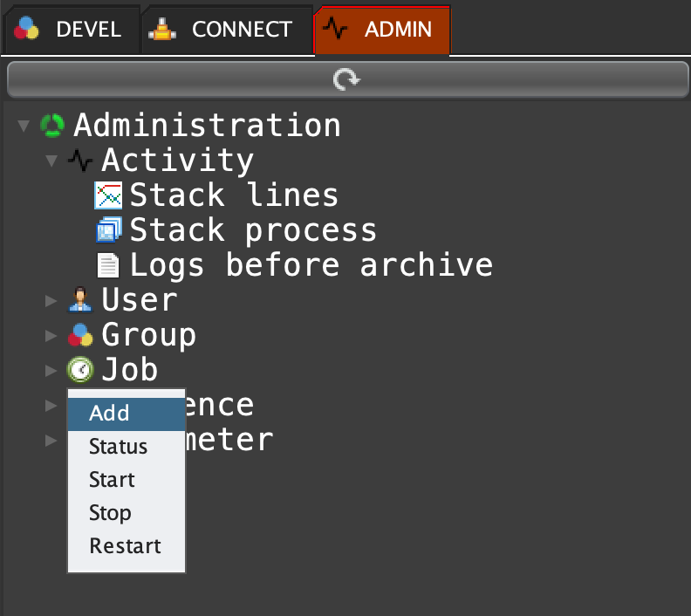The image size is (691, 616).
Task: Click the Job clock icon
Action: (x=80, y=370)
